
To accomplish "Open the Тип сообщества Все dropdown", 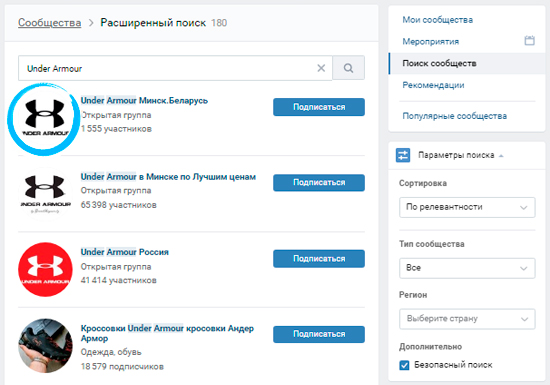I will tap(467, 268).
